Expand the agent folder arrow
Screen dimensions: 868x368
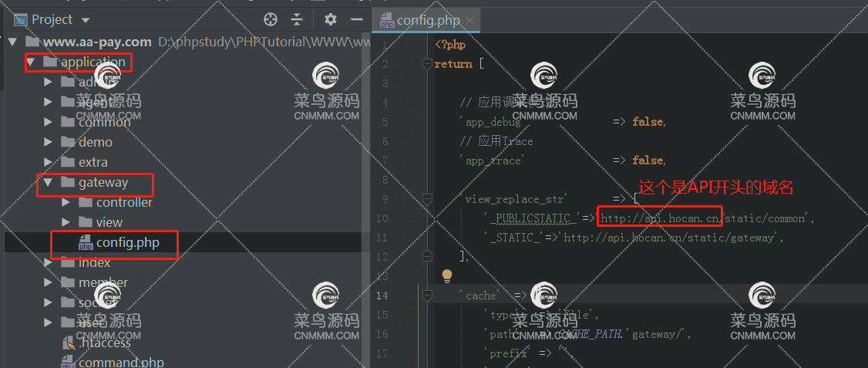point(48,102)
